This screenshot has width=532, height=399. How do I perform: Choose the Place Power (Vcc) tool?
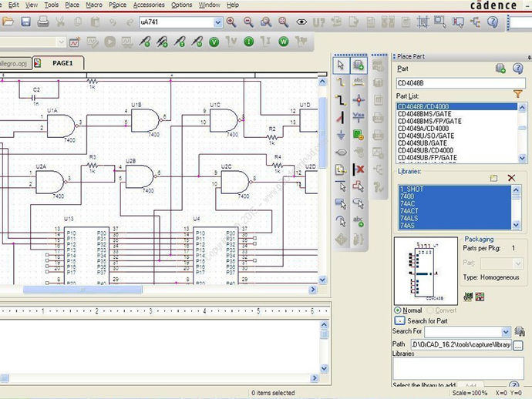pyautogui.click(x=359, y=117)
